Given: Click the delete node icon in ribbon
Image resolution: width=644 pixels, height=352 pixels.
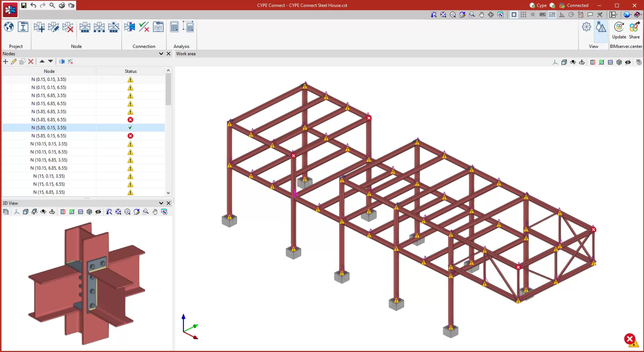Looking at the screenshot, I should pyautogui.click(x=68, y=27).
